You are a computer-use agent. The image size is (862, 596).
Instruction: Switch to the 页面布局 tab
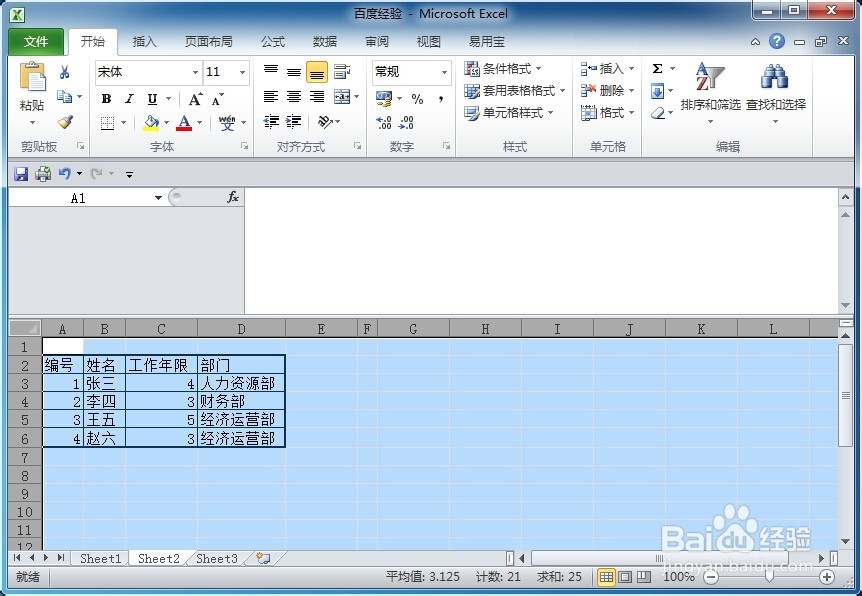click(208, 42)
